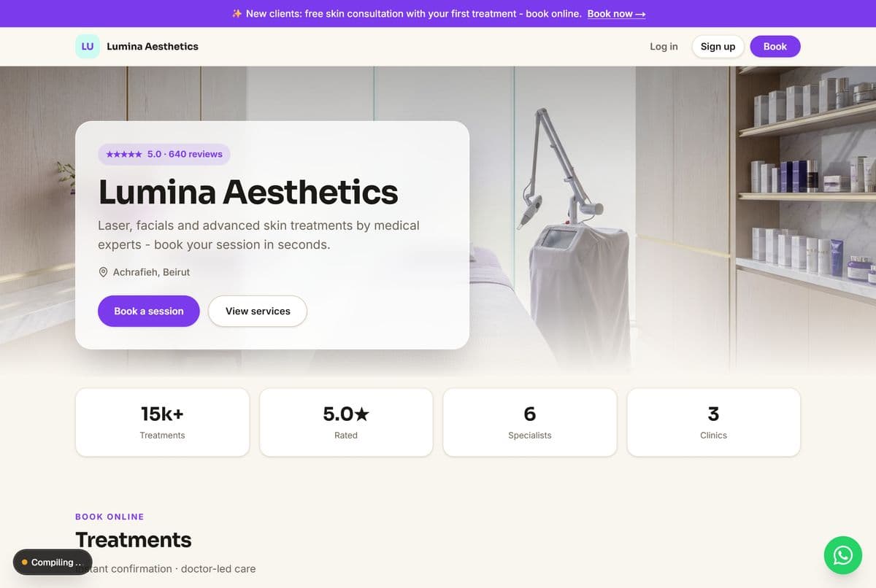Click the Compiling status indicator
876x588 pixels.
53,562
